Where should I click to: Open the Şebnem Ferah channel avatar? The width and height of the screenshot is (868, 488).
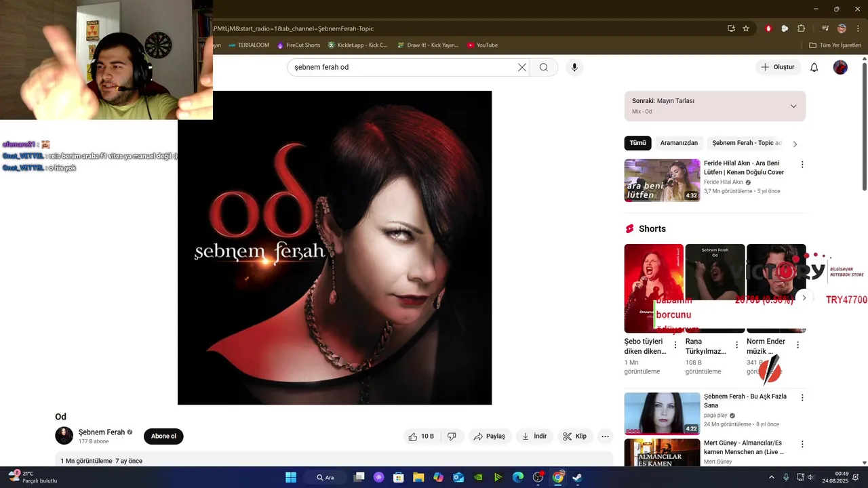click(x=64, y=436)
